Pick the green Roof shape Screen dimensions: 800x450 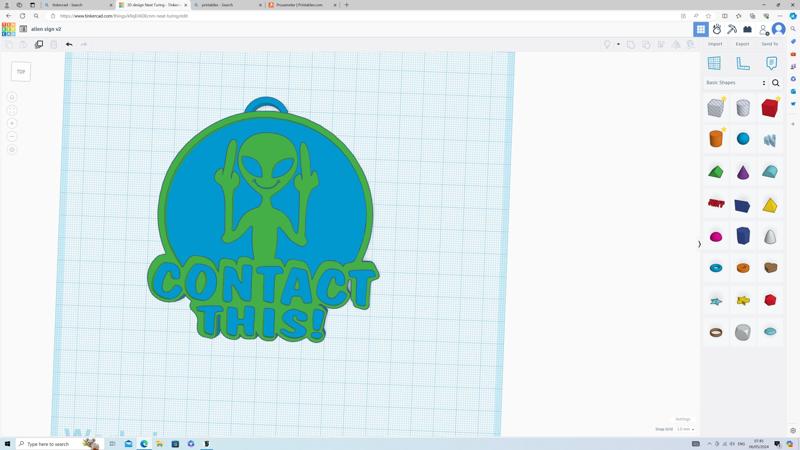point(716,172)
